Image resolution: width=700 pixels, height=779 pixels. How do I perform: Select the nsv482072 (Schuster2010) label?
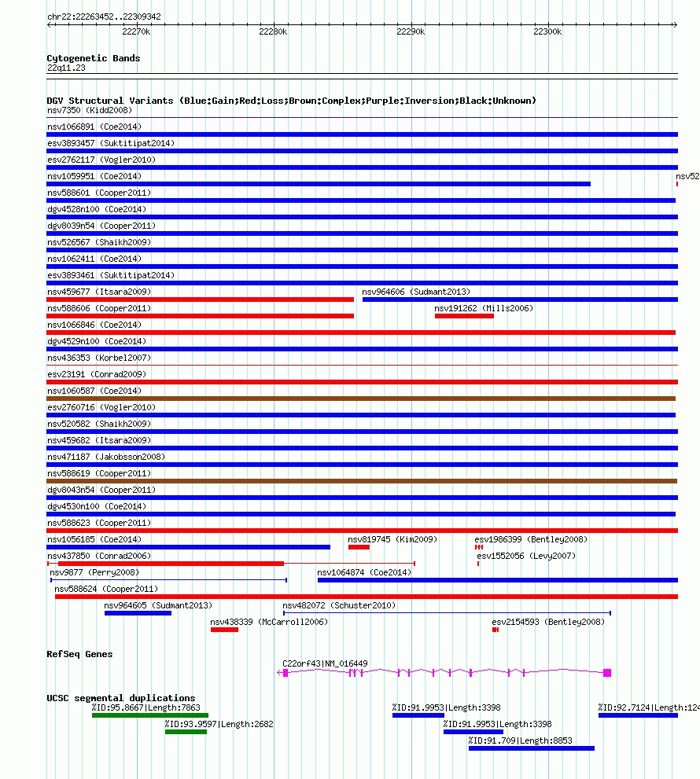point(339,605)
